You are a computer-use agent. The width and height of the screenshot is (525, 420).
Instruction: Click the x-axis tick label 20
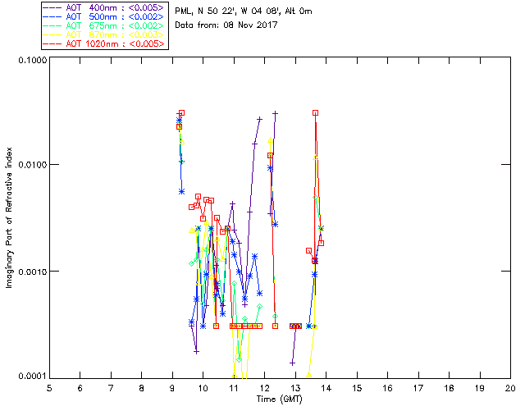coord(510,386)
